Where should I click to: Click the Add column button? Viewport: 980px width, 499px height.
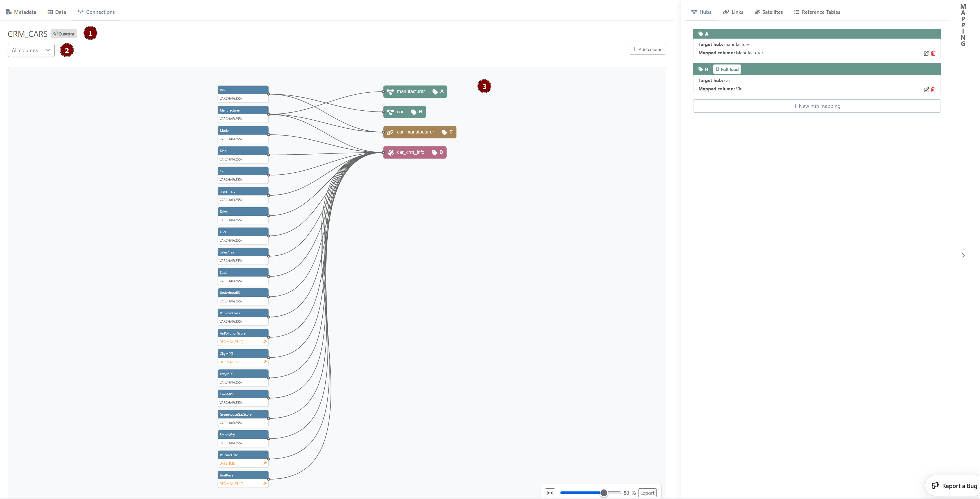[647, 50]
